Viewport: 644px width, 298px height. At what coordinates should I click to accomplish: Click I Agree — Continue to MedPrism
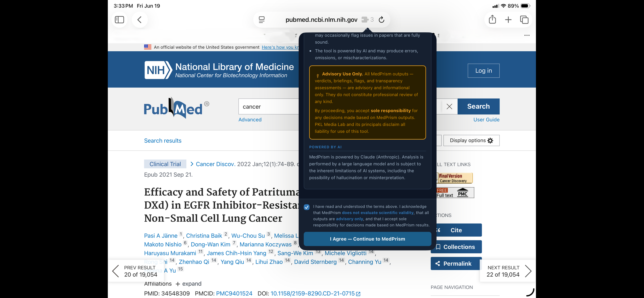point(367,239)
